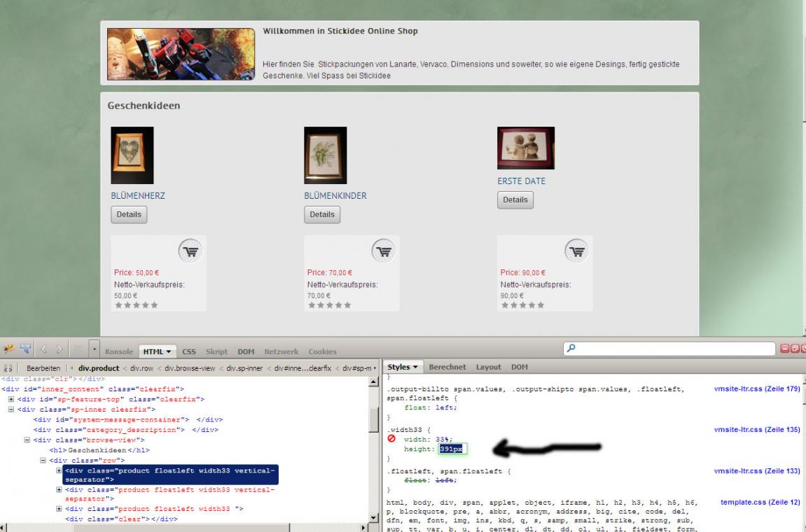Toggle the disable icon beside width: 33%

tap(391, 439)
